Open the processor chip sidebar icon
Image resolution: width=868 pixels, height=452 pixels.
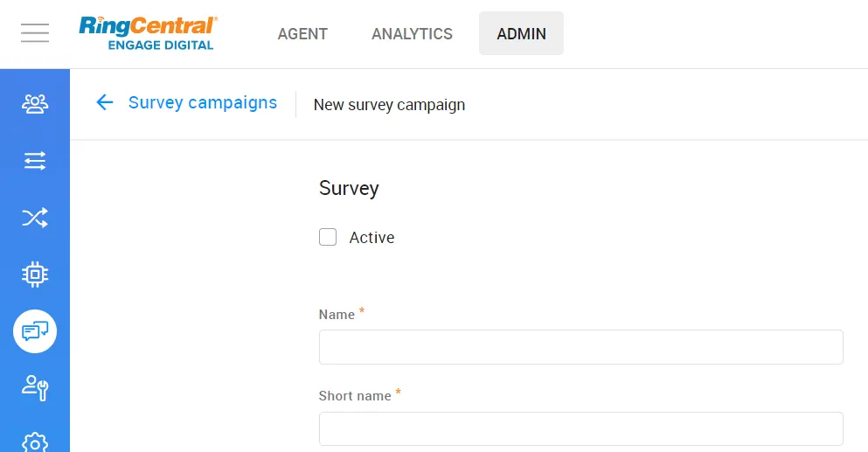tap(35, 275)
